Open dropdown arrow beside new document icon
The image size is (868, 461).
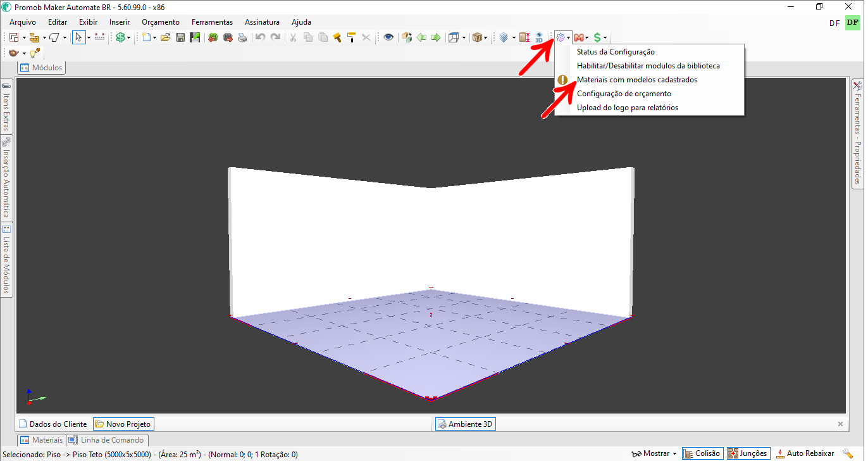tap(155, 38)
